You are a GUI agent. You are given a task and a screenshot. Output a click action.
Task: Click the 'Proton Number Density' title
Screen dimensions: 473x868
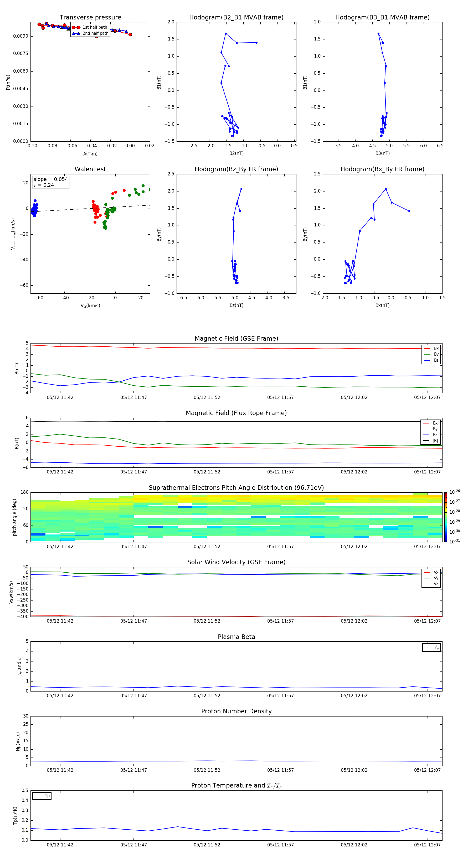pyautogui.click(x=236, y=712)
